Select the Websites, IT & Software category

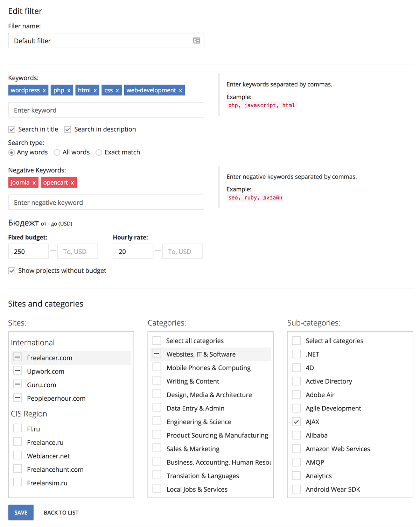click(x=211, y=354)
